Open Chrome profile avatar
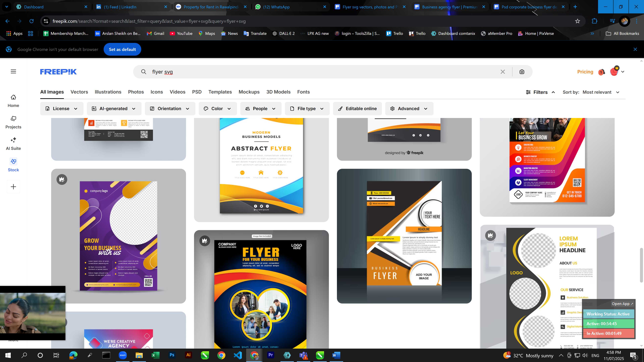Screen dimensions: 644x362 (625, 21)
